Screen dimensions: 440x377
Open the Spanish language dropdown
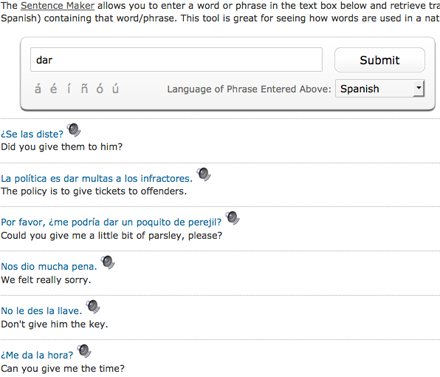tap(380, 89)
